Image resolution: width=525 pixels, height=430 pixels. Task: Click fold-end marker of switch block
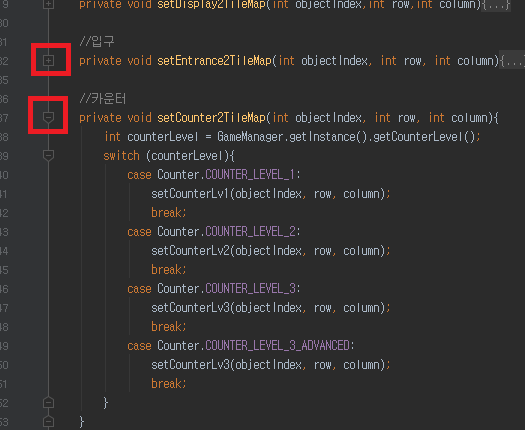pos(49,402)
